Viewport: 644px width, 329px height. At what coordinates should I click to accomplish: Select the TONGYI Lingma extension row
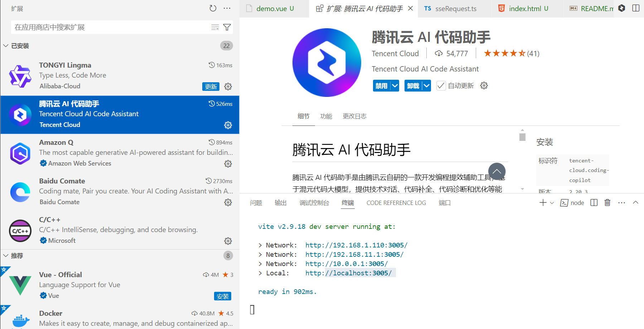[x=120, y=76]
